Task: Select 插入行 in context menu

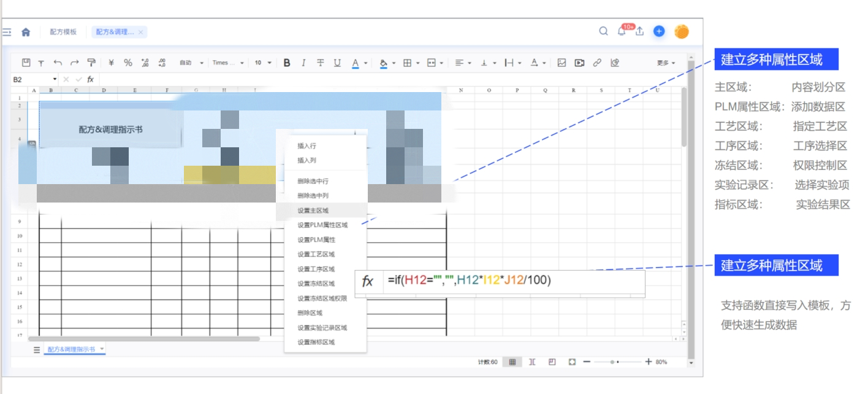Action: point(306,146)
